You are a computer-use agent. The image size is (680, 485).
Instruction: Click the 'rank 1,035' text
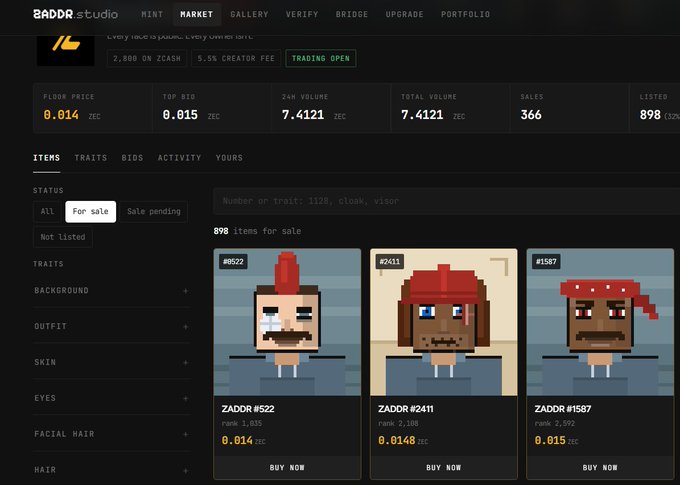click(x=242, y=423)
